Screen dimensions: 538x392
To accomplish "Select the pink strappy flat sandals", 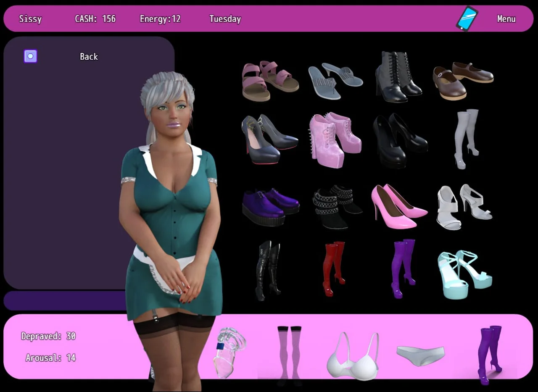I will pyautogui.click(x=270, y=81).
